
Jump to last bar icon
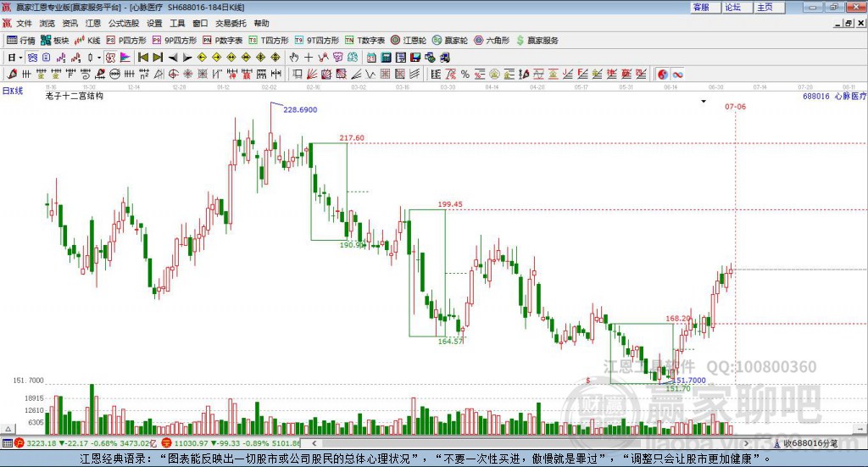[158, 58]
